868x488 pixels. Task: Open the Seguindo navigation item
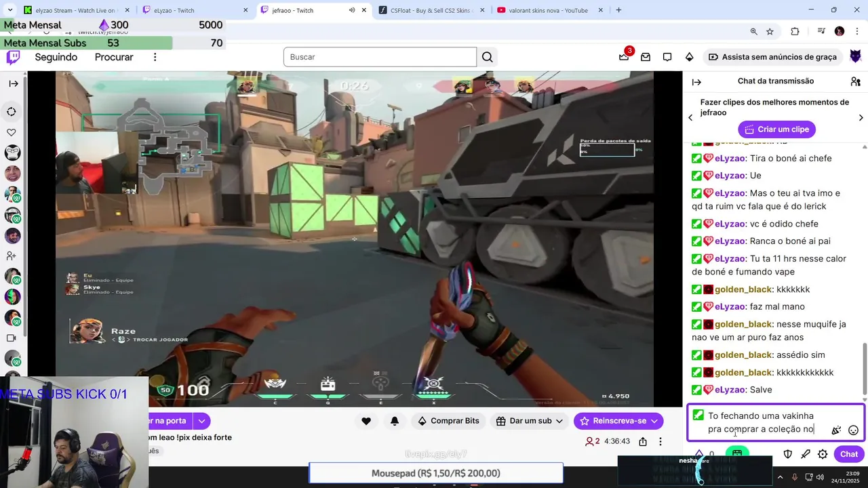tap(56, 57)
